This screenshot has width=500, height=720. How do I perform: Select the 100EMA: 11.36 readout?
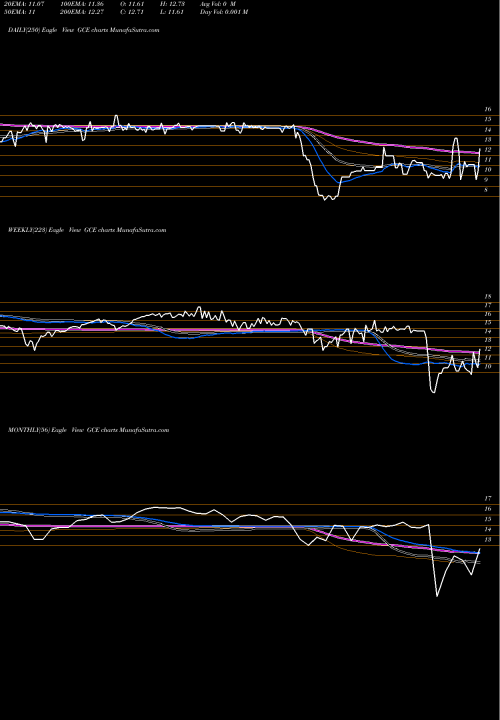82,4
